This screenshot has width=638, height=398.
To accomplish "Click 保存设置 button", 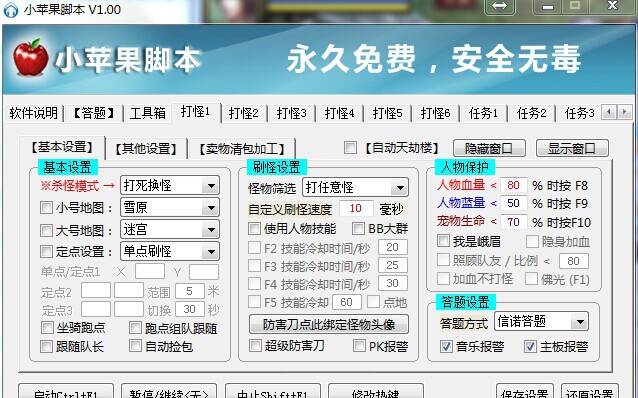I will tap(525, 391).
